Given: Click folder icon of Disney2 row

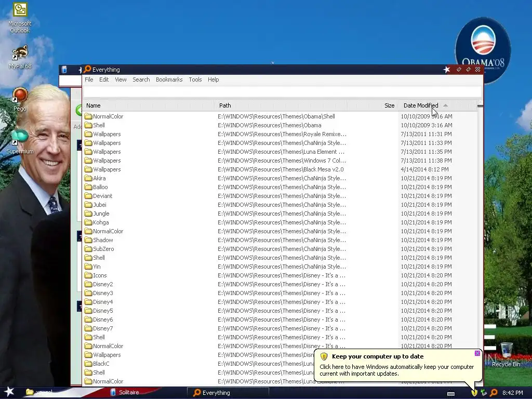Looking at the screenshot, I should click(88, 284).
